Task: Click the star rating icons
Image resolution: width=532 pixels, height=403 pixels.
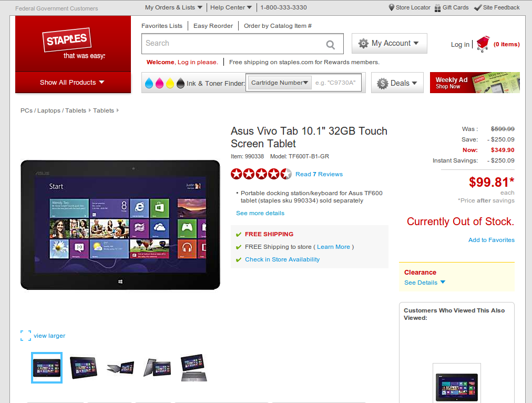Action: coord(261,174)
